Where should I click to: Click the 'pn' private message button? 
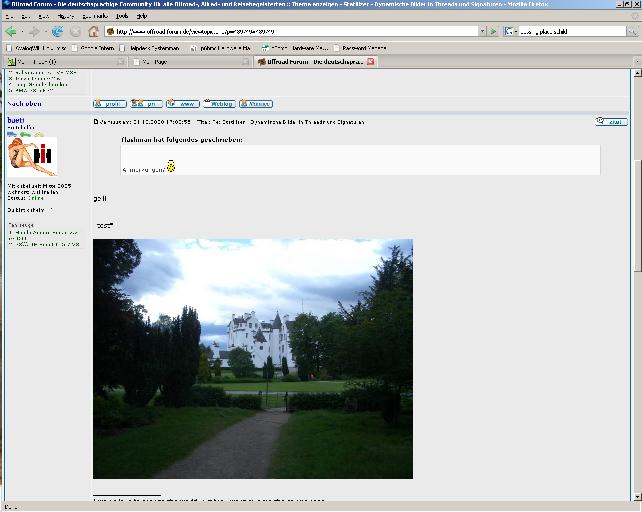[146, 104]
